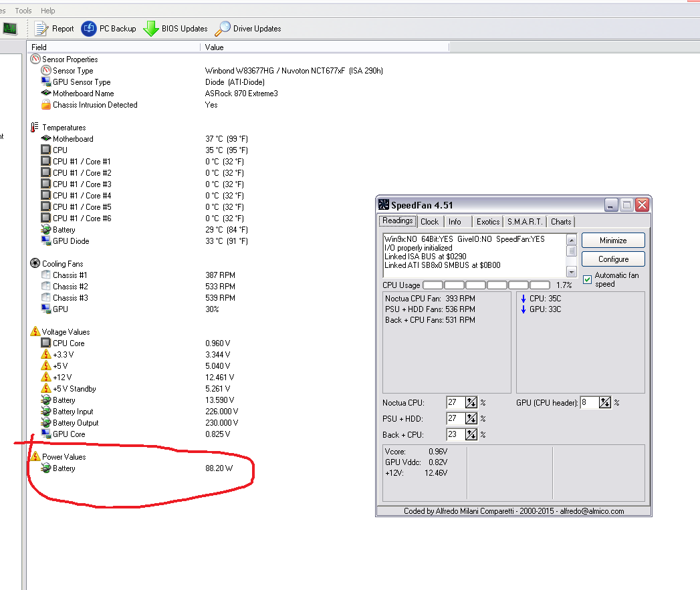The image size is (700, 590).
Task: Click the Minimize button in SpeedFan
Action: tap(613, 241)
